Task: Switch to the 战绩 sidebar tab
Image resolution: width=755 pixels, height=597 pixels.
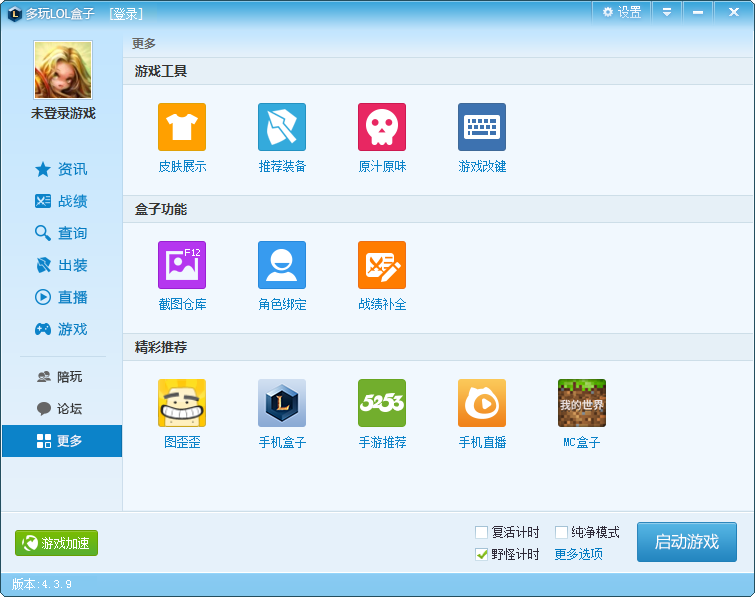Action: coord(62,201)
